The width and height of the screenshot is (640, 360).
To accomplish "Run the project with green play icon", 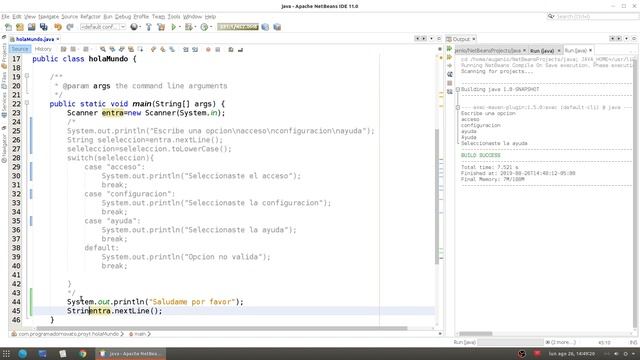I will point(173,27).
